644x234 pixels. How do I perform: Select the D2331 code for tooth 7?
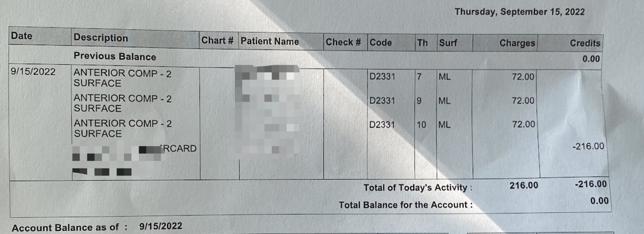tap(382, 76)
